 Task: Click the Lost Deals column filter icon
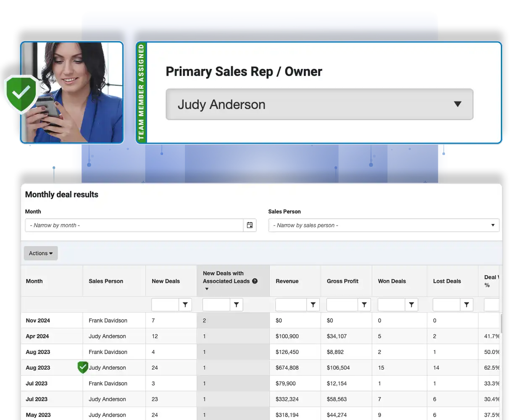click(x=466, y=305)
